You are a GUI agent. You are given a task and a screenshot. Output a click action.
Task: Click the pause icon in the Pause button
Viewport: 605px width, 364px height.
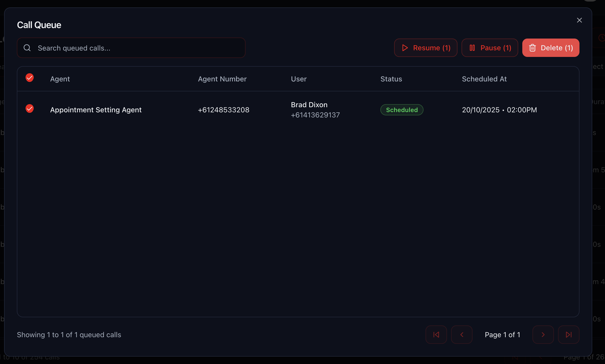472,48
